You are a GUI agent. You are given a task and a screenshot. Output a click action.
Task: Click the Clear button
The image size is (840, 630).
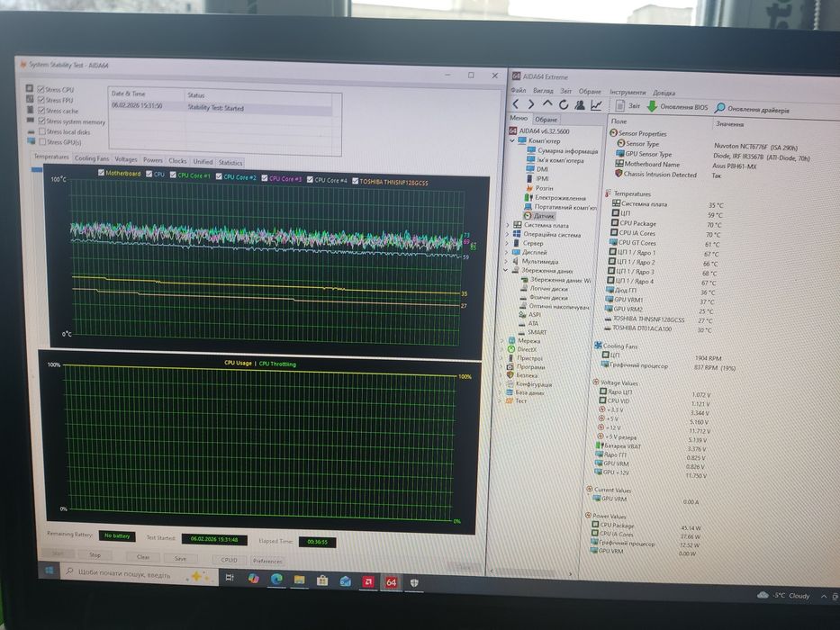pyautogui.click(x=143, y=556)
